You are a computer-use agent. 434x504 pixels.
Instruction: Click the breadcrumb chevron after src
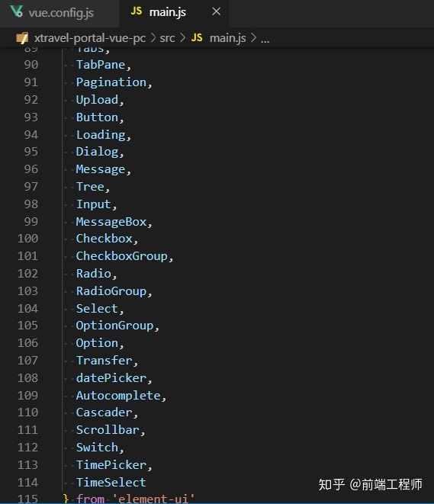tap(182, 38)
